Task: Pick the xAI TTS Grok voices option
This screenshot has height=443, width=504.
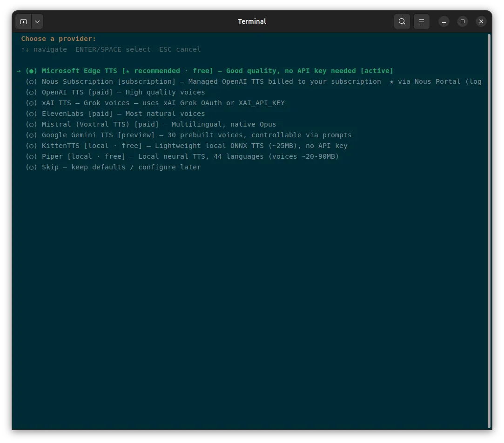Action: (155, 103)
